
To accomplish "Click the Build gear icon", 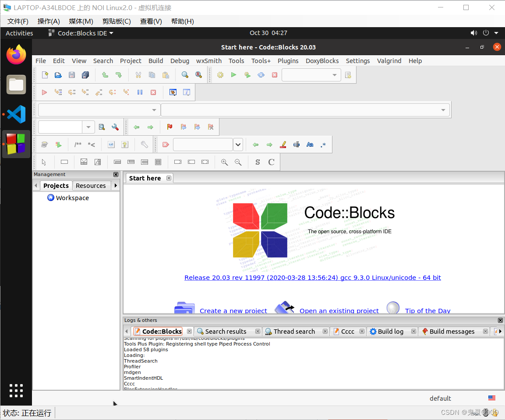I will [x=220, y=75].
